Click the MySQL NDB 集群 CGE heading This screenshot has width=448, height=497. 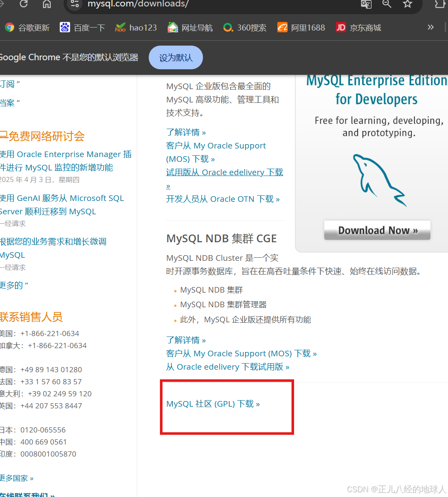pos(221,238)
